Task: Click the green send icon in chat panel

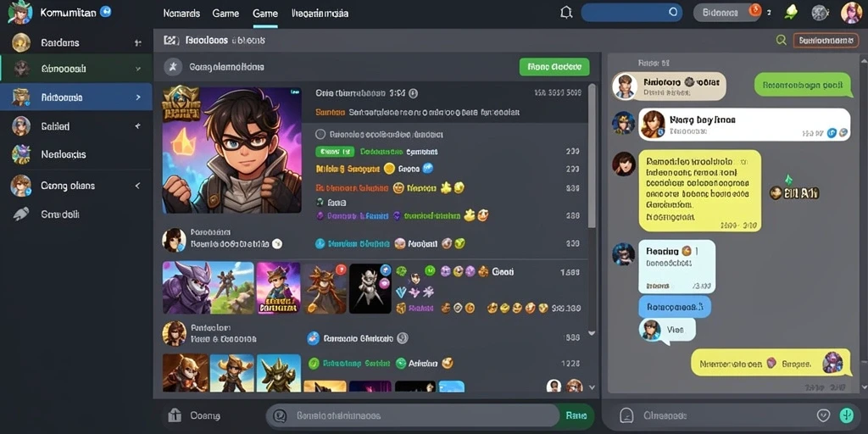Action: point(847,415)
